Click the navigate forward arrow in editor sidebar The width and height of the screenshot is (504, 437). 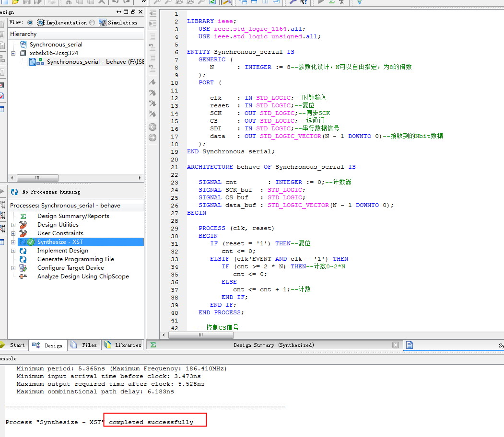pyautogui.click(x=152, y=138)
